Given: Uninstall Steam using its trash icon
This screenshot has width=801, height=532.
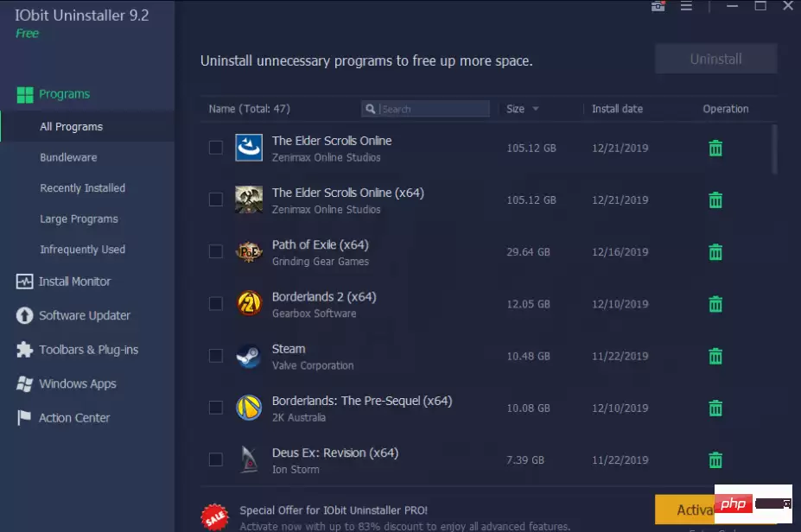Looking at the screenshot, I should click(715, 357).
